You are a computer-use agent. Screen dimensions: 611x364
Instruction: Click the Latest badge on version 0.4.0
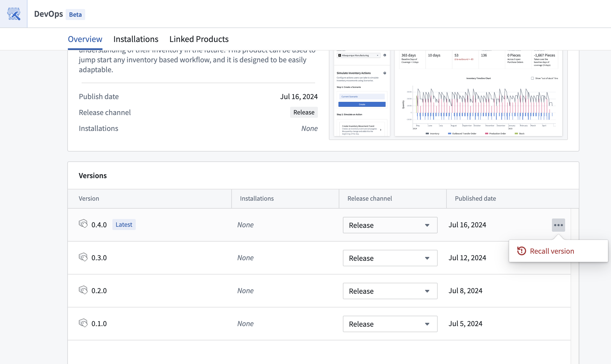pos(124,225)
